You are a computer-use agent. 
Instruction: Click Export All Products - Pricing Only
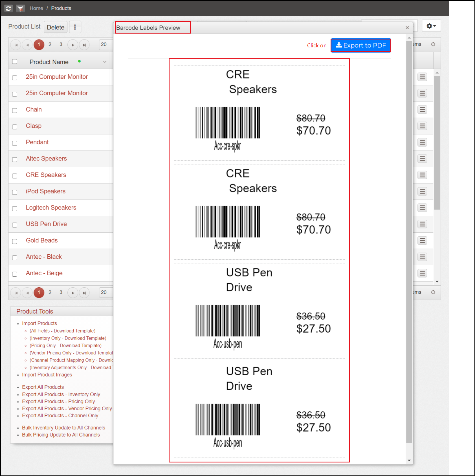point(58,402)
